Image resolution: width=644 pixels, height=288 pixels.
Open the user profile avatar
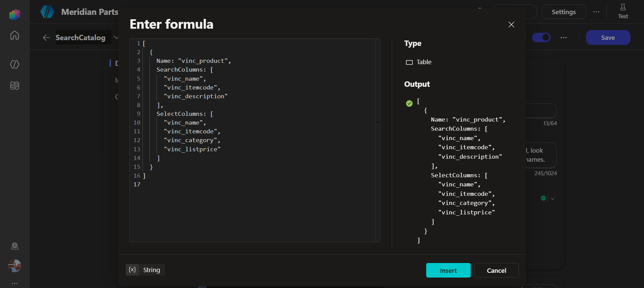point(14,266)
